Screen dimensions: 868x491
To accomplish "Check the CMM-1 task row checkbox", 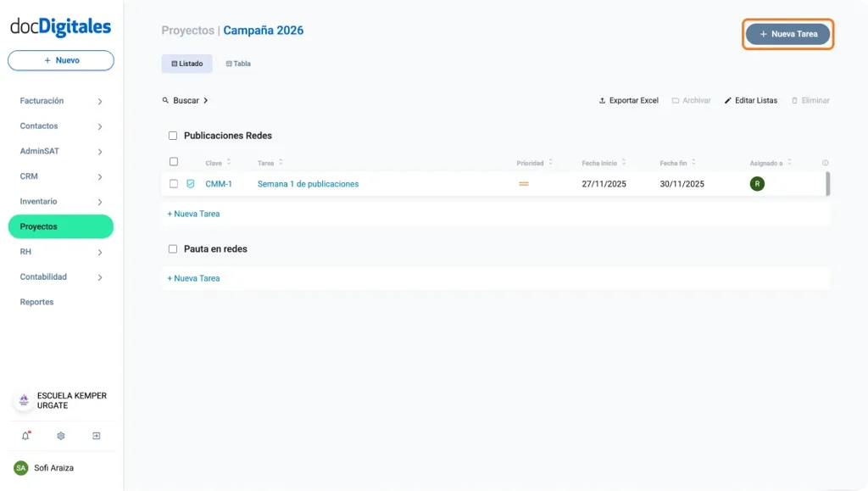I will [173, 182].
